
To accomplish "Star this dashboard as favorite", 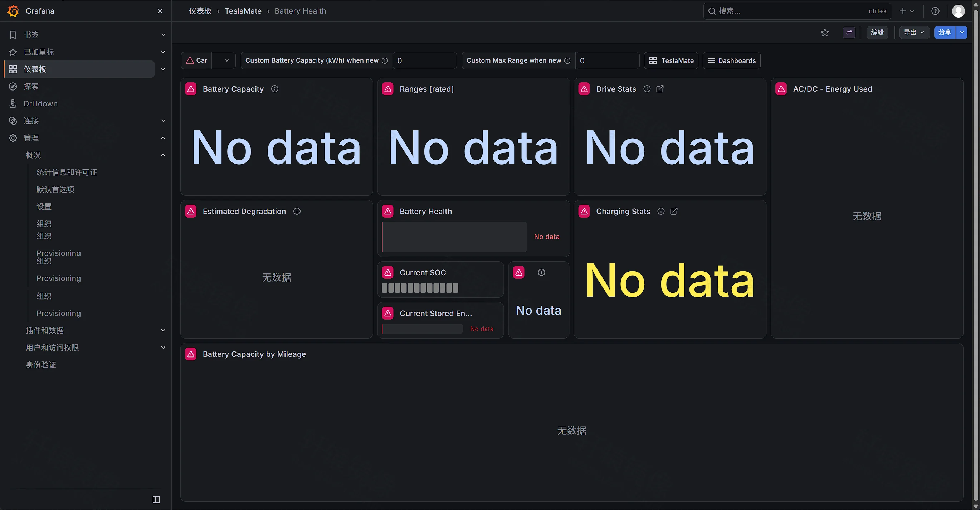I will 825,32.
